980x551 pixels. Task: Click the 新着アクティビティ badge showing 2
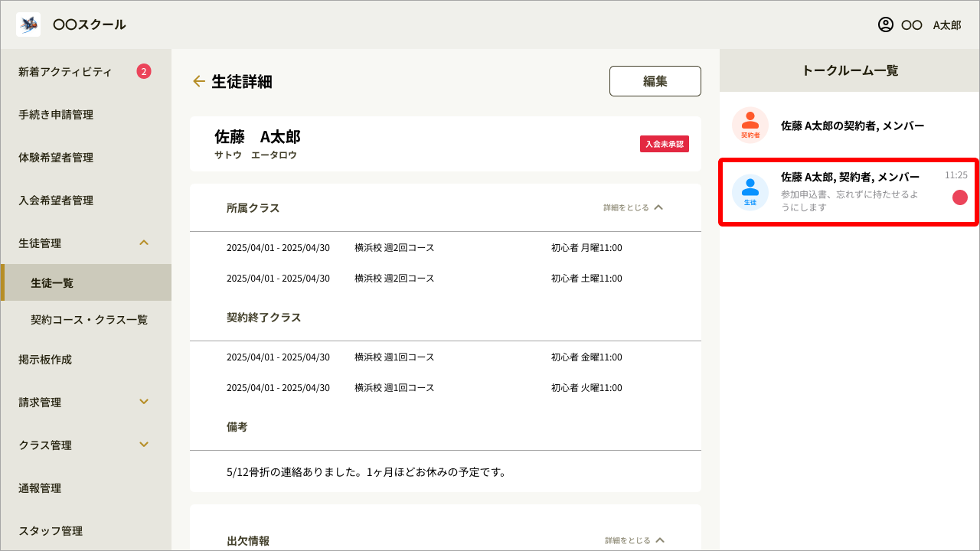[144, 71]
